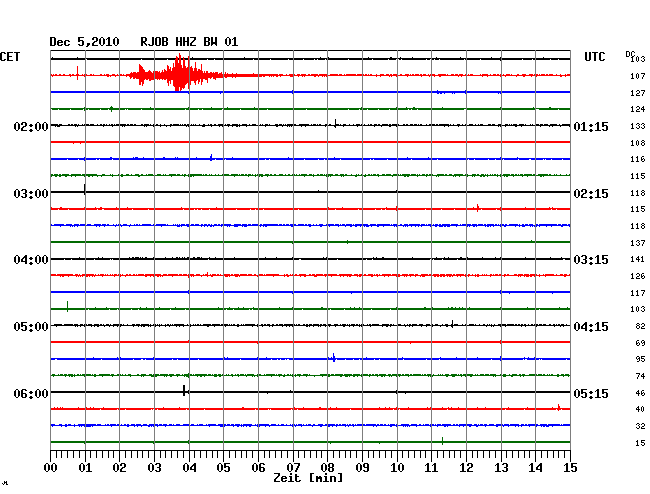Click the 02:15 UTC time label
This screenshot has height=494, width=650.
click(x=591, y=194)
